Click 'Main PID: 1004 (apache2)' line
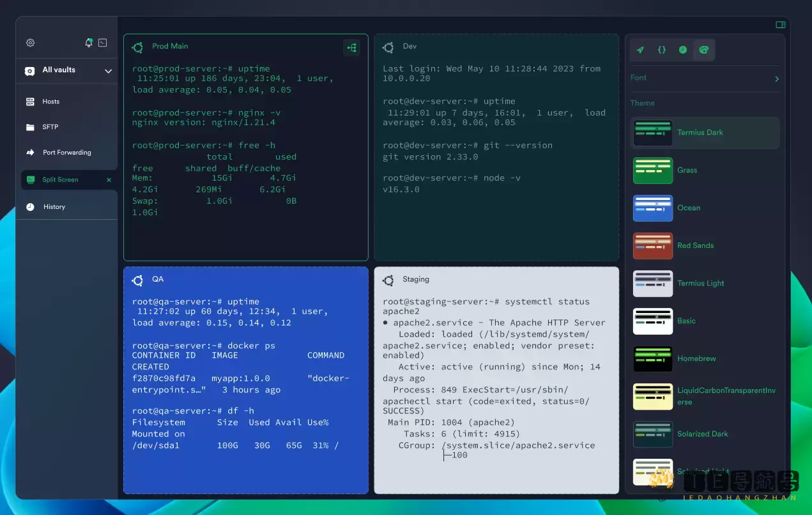The height and width of the screenshot is (515, 812). [x=451, y=422]
